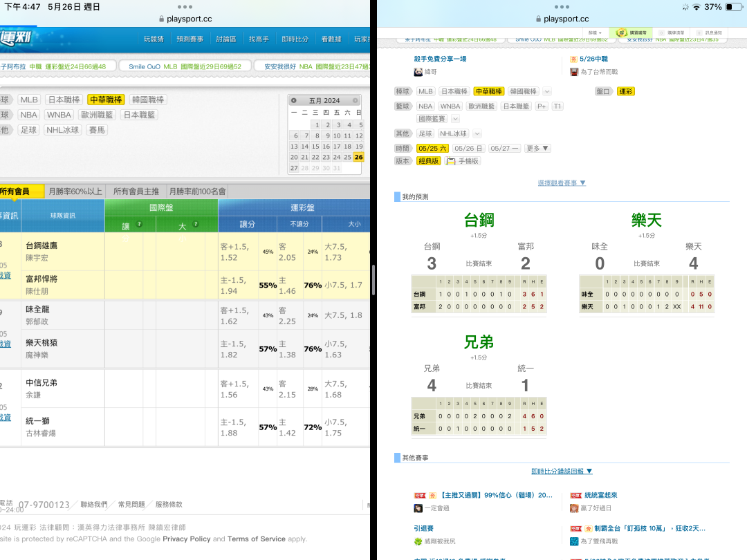Tap the lock icon beside playsport.cc in the left window
Viewport: 747px width, 560px height.
click(x=162, y=19)
